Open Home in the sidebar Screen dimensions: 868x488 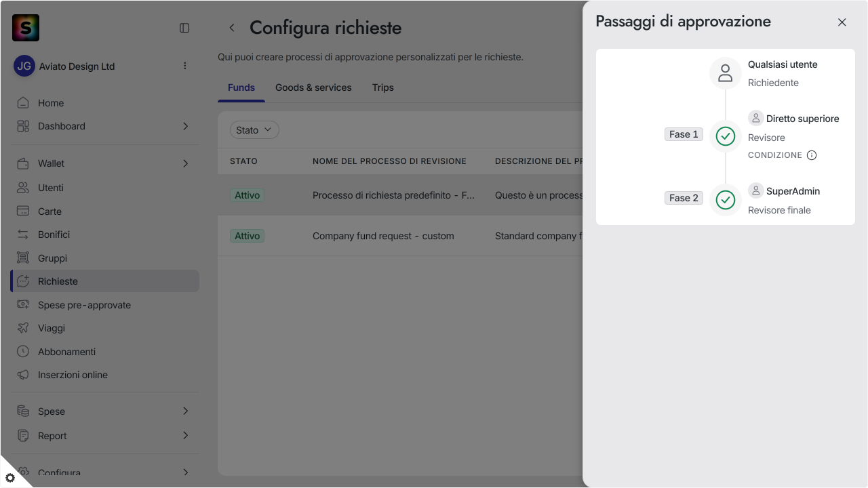(104, 103)
